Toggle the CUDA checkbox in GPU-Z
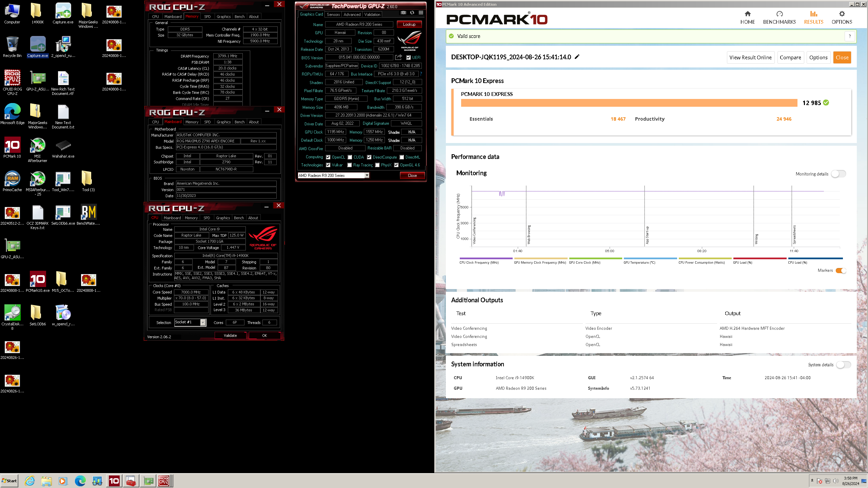The height and width of the screenshot is (488, 868). click(350, 157)
